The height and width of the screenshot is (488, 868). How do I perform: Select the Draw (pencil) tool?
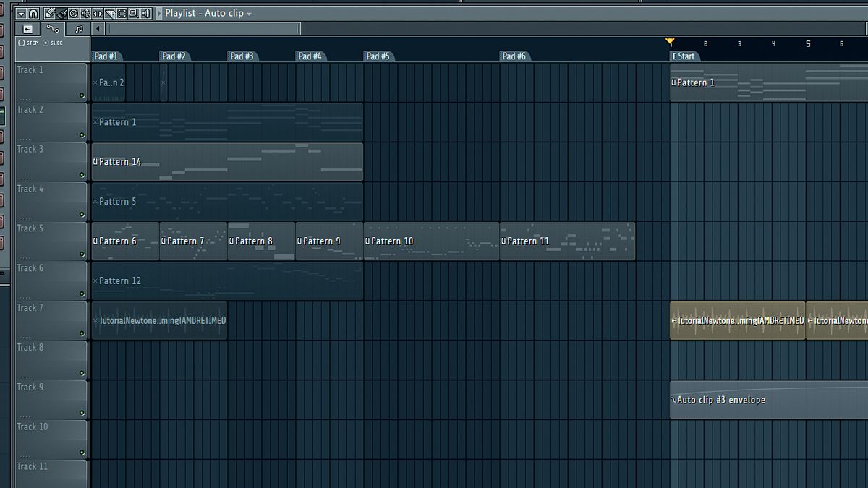[x=51, y=13]
